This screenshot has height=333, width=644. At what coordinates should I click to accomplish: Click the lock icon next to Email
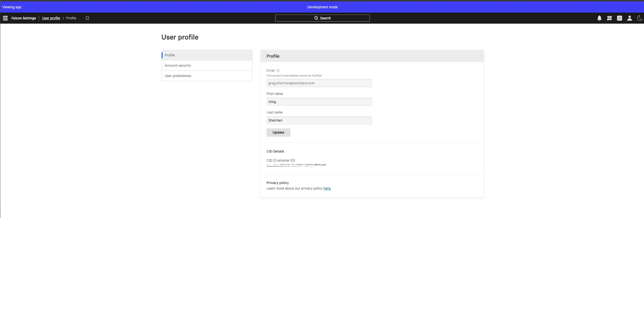point(278,70)
